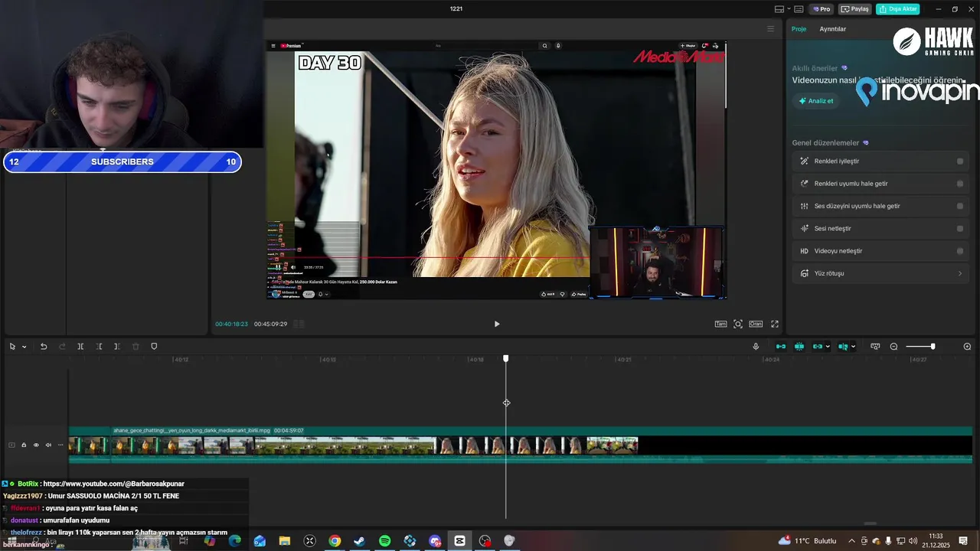Click the preview zoom focus icon

point(738,324)
